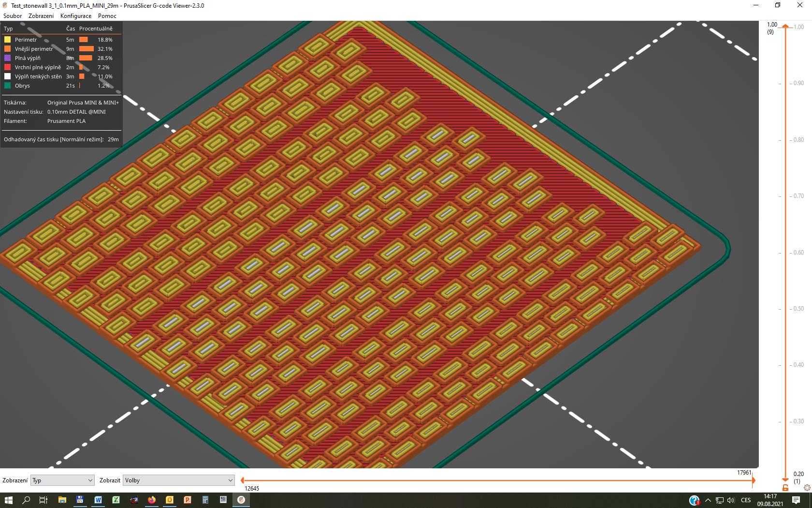Open the Soubor menu
Image resolution: width=812 pixels, height=508 pixels.
13,16
